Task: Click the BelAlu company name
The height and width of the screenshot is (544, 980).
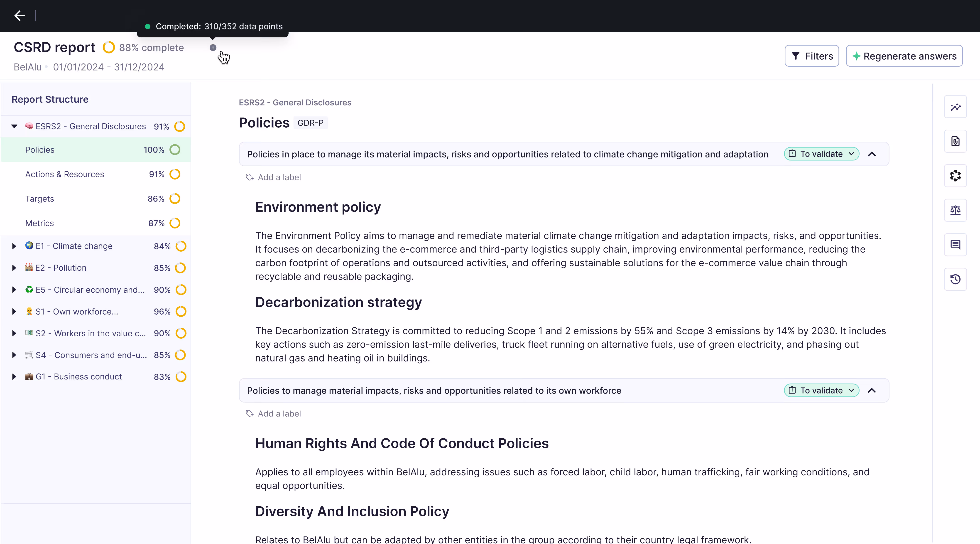Action: pos(27,67)
